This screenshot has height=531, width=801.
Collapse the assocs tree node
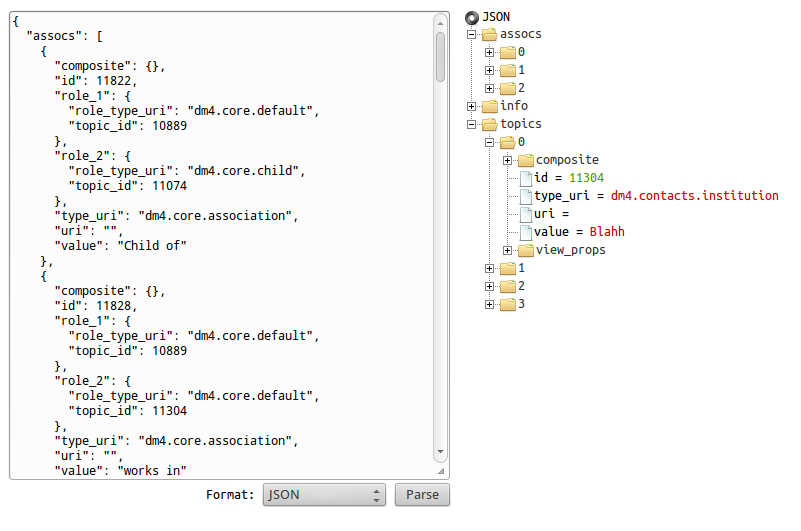pos(472,34)
